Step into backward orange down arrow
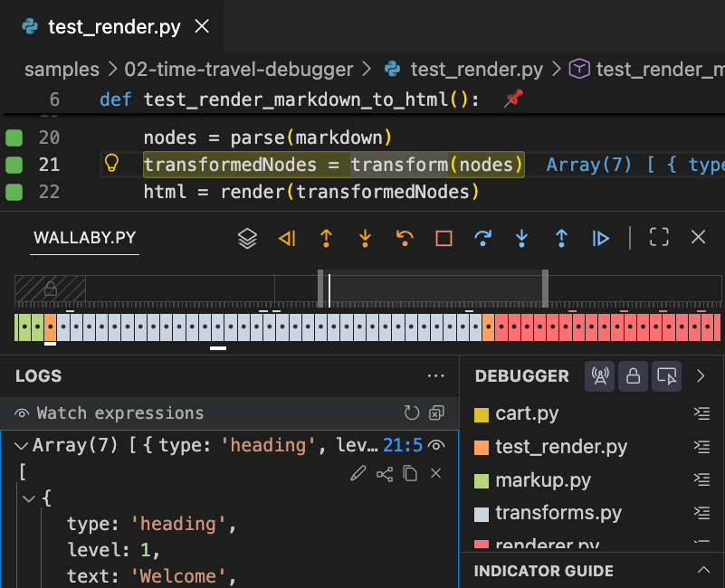This screenshot has width=725, height=588. click(x=366, y=239)
